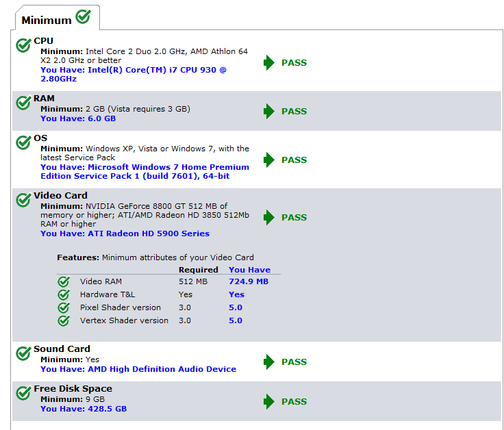Screen dimensions: 504x430
Task: Click the green checkmark beside Free Disk Space
Action: pos(23,393)
